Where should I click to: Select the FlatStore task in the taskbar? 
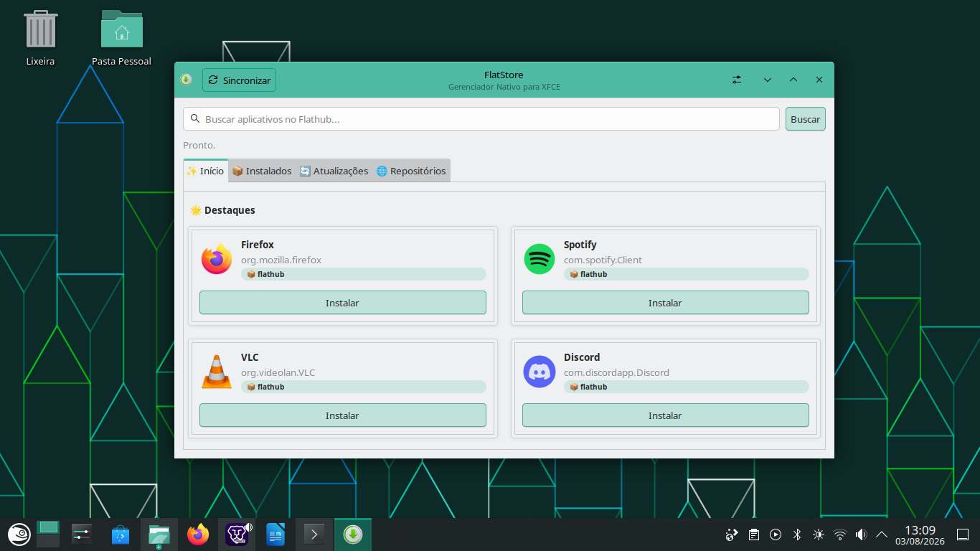pyautogui.click(x=353, y=534)
